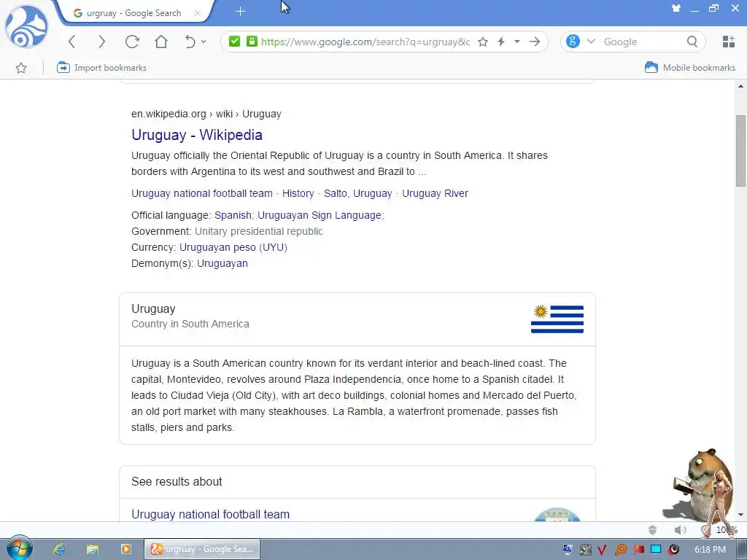The height and width of the screenshot is (560, 747).
Task: Click the Uruguayan peso (UYU) link
Action: 233,247
